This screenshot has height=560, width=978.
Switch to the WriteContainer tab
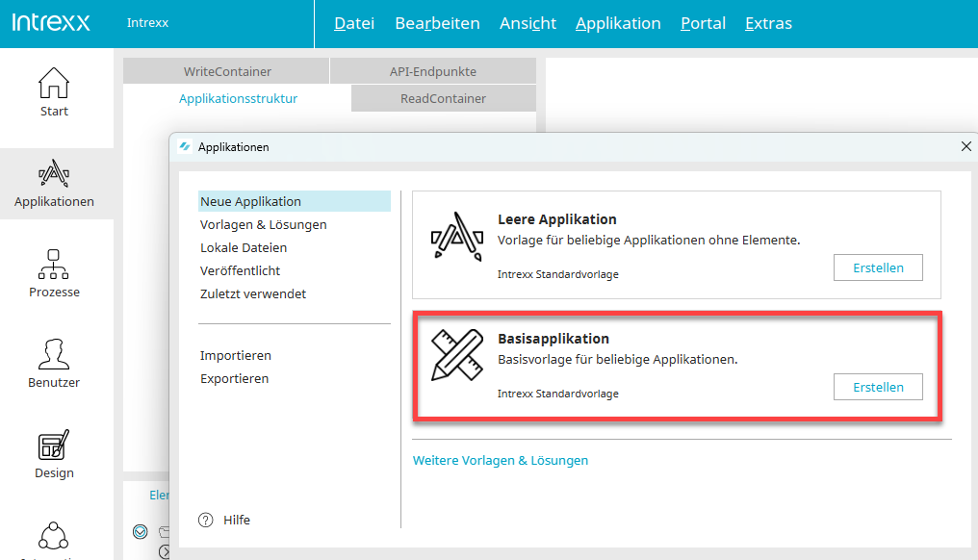[x=226, y=71]
